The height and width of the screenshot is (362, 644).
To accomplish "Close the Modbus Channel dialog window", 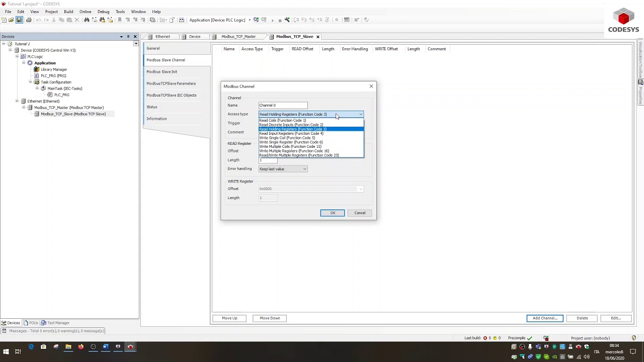I will coord(371,86).
